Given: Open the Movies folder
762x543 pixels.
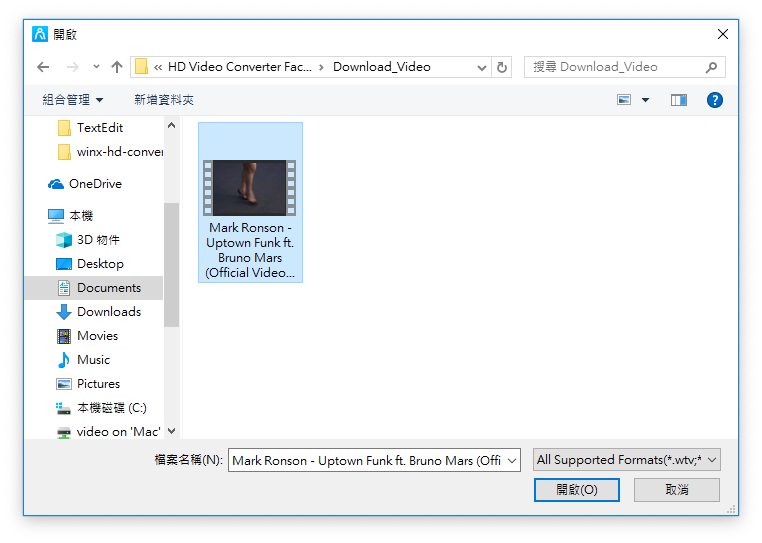Looking at the screenshot, I should 97,335.
